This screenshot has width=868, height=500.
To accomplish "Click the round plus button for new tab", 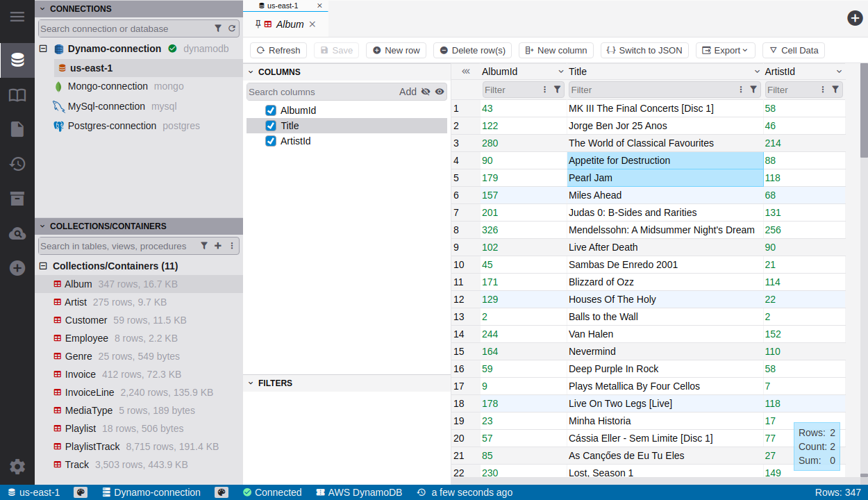I will [855, 18].
